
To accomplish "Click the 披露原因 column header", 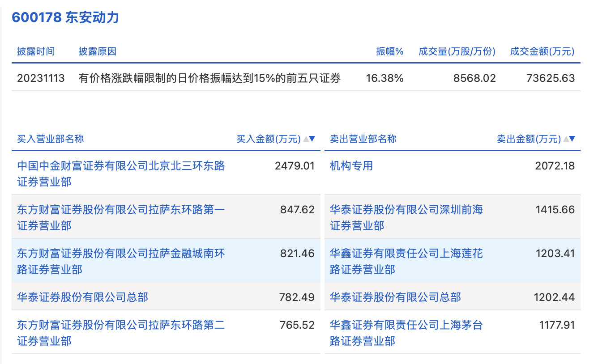I will (97, 51).
